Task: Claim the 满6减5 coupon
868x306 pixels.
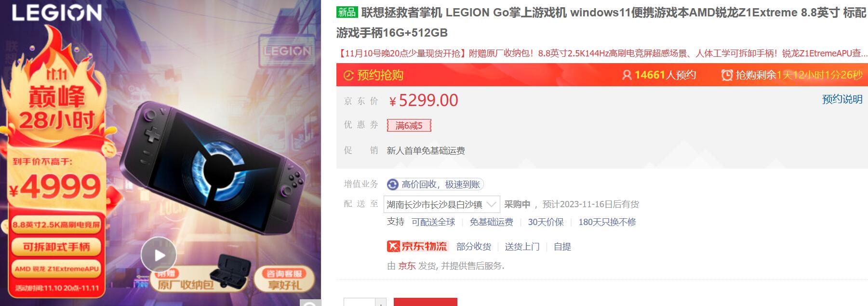Action: pyautogui.click(x=409, y=126)
